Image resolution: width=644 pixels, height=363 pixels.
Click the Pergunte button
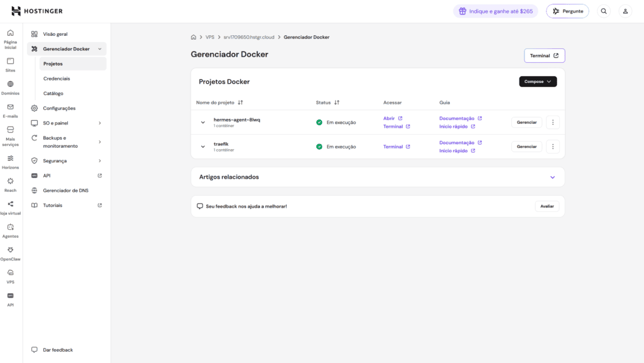[567, 11]
